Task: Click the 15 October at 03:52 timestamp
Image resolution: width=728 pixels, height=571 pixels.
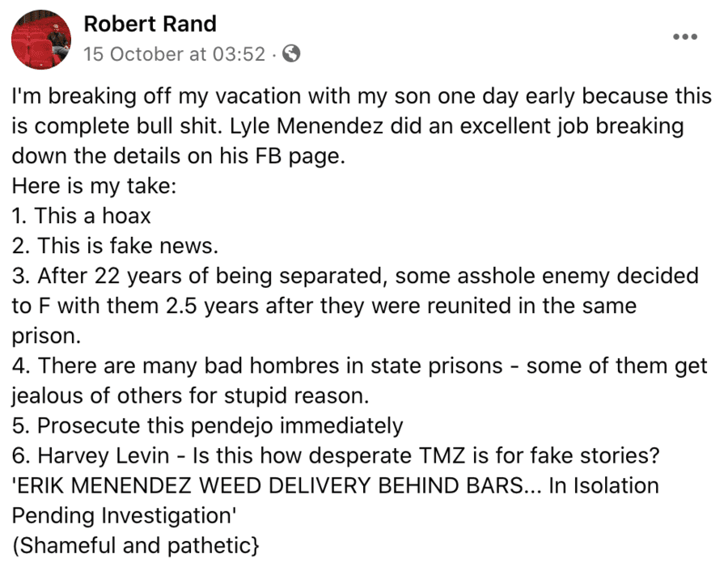Action: click(x=174, y=54)
